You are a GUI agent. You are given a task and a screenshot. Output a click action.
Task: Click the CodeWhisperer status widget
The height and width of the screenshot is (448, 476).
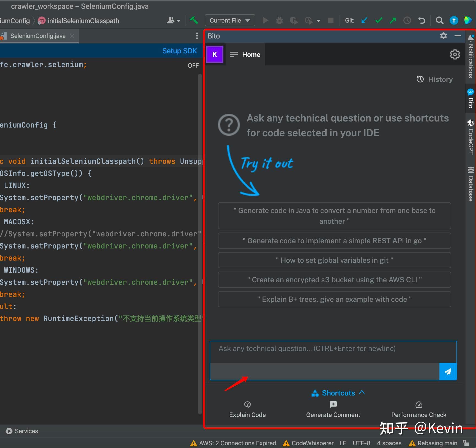[308, 443]
